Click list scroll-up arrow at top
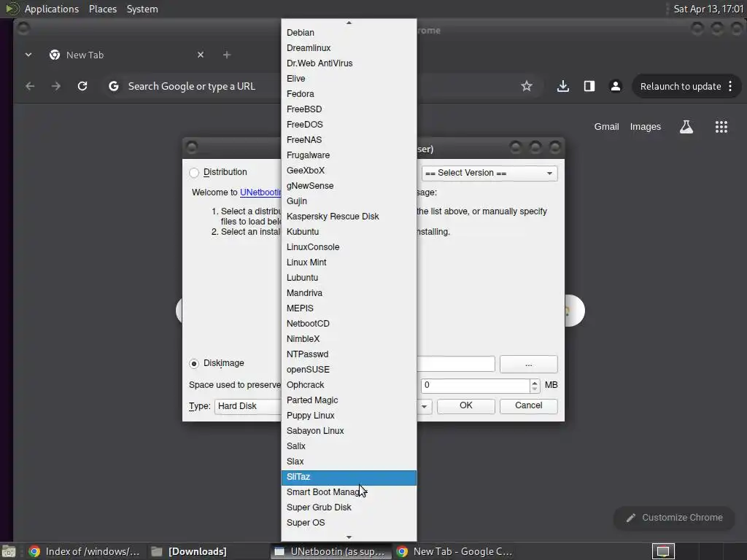The image size is (747, 560). pyautogui.click(x=349, y=23)
